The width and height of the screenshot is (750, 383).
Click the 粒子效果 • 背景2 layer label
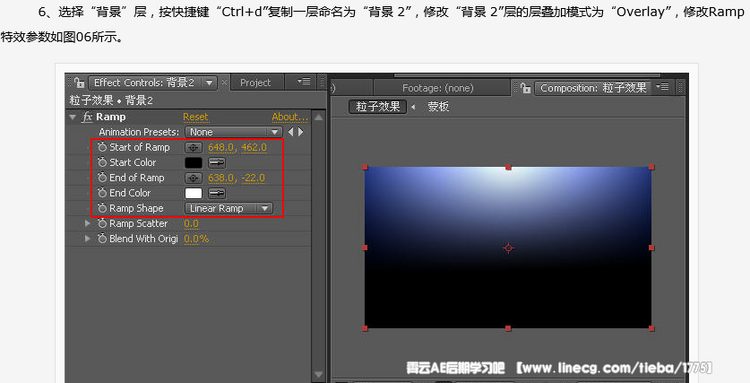(x=111, y=100)
